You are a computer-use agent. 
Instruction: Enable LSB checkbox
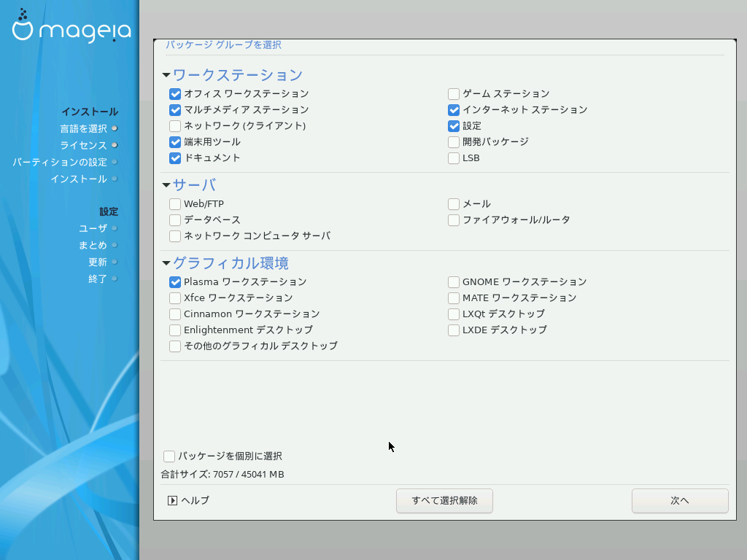(454, 158)
